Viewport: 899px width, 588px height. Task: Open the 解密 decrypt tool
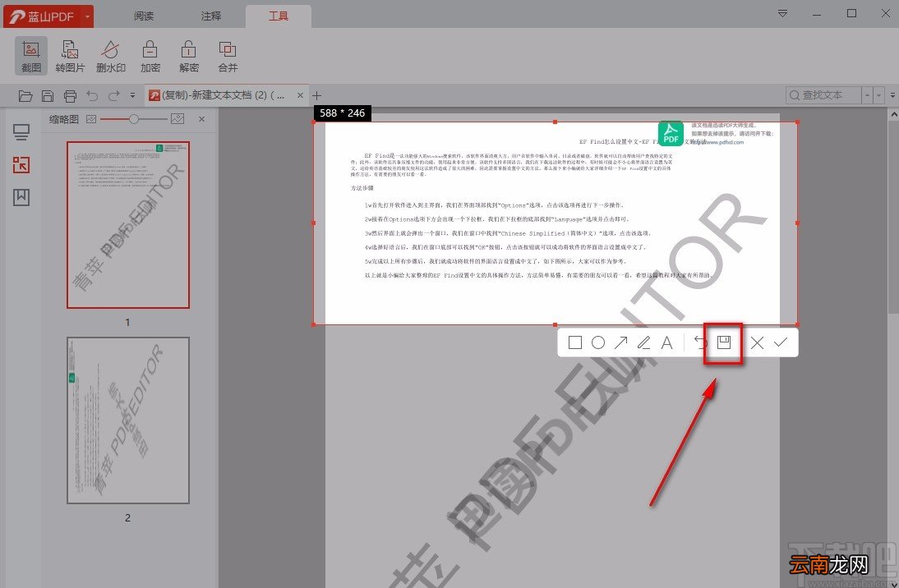coord(189,56)
